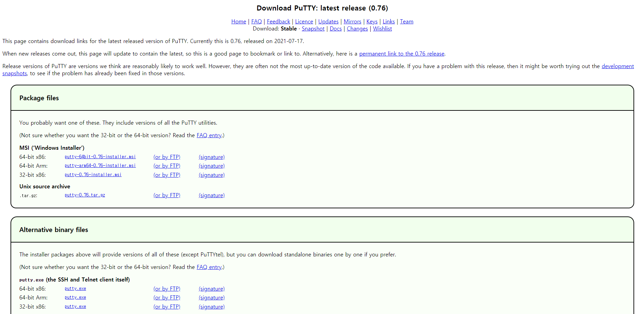The image size is (644, 314).
Task: Open the Keys link
Action: point(372,22)
